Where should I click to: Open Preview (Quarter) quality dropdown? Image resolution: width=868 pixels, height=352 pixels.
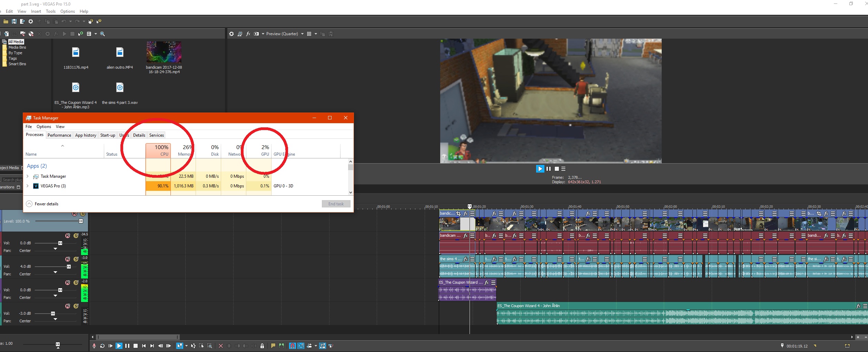click(302, 34)
